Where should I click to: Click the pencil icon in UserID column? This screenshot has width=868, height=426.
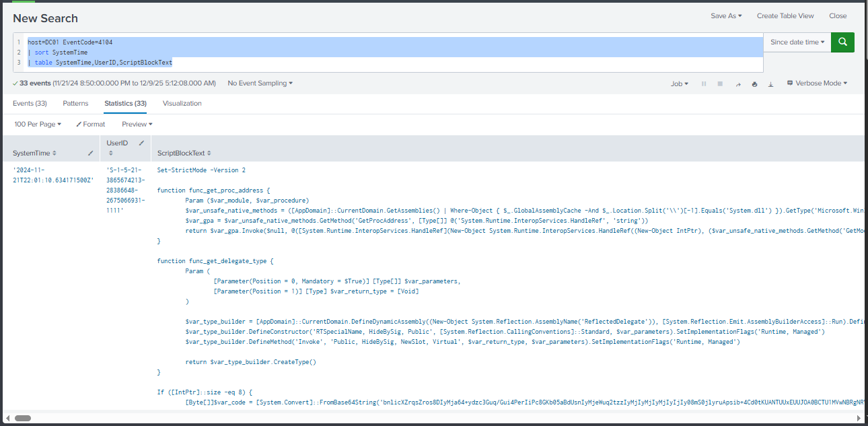pos(141,143)
